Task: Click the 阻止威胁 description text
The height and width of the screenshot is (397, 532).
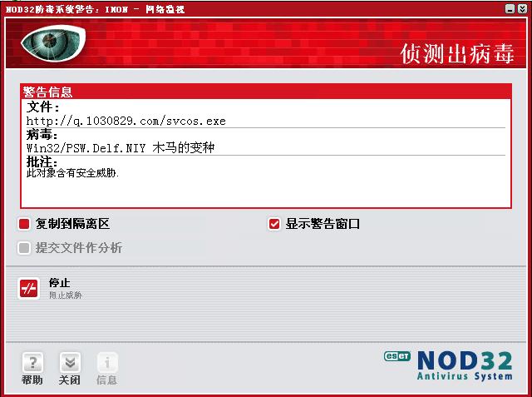Action: pos(66,295)
